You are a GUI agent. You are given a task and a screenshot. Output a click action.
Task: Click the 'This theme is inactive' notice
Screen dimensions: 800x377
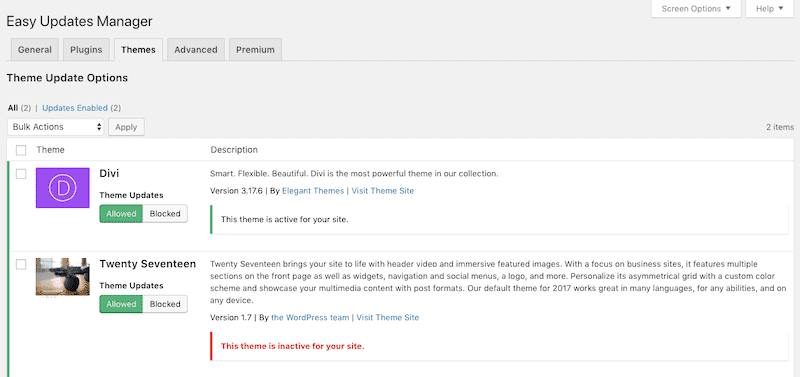click(499, 346)
